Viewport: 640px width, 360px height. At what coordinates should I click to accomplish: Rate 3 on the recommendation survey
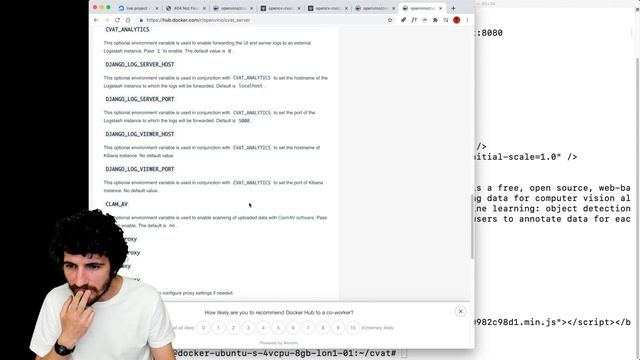[x=248, y=328]
